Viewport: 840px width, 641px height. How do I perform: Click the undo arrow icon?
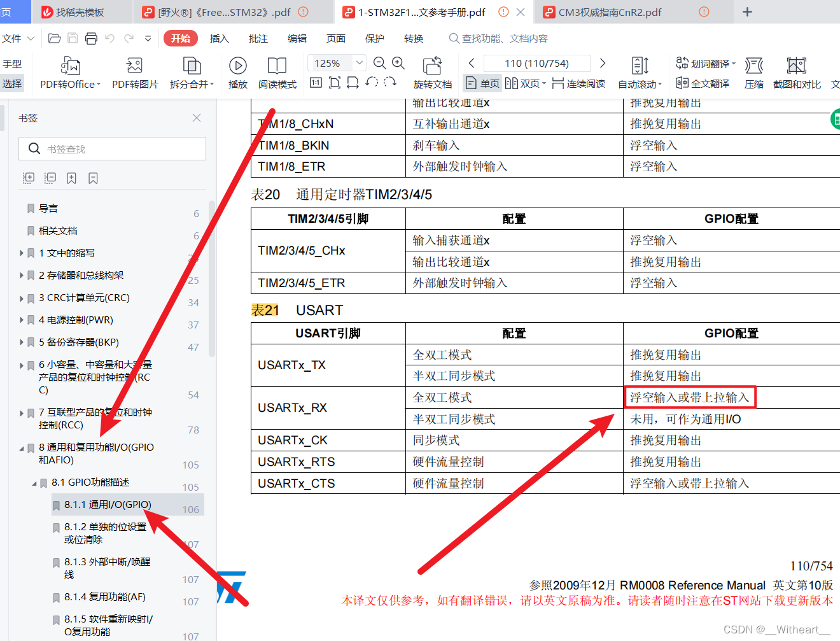click(x=109, y=38)
